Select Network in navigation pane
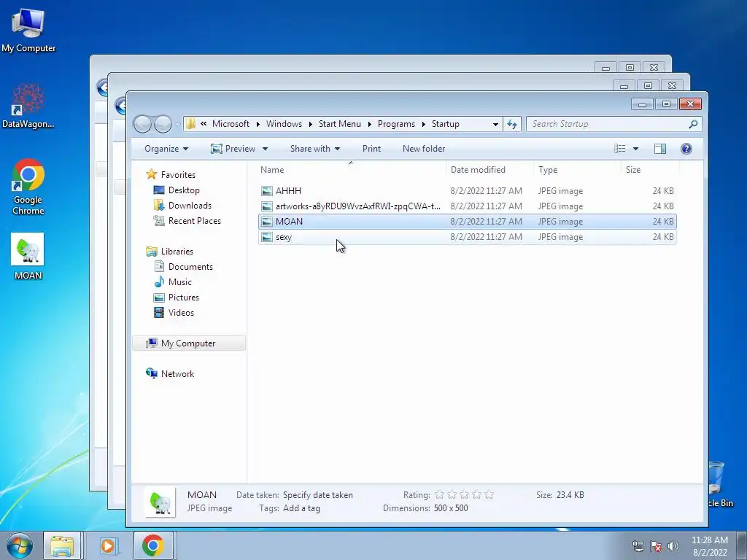Screen dimensions: 747x560 click(x=177, y=374)
